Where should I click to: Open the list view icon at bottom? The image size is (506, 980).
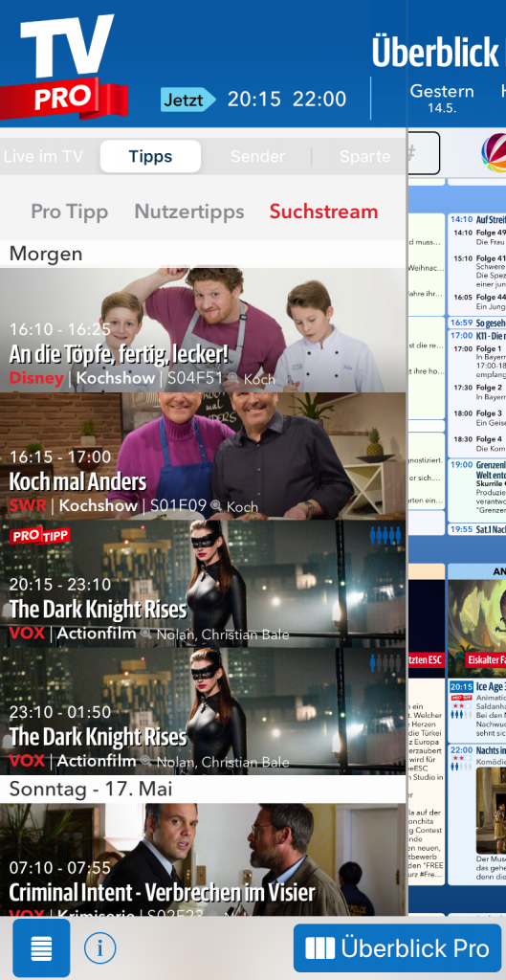coord(41,948)
